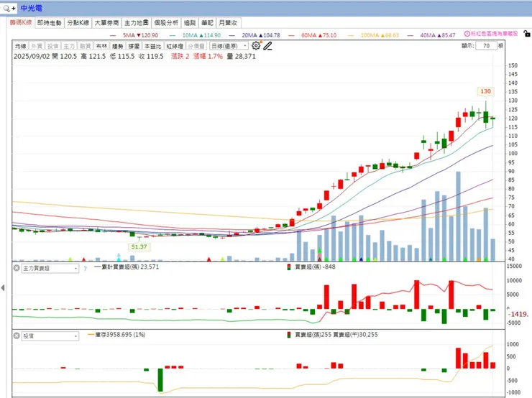Close the 主力買賣超 indicator panel
Screen dimensions: 532x398
pyautogui.click(x=17, y=268)
